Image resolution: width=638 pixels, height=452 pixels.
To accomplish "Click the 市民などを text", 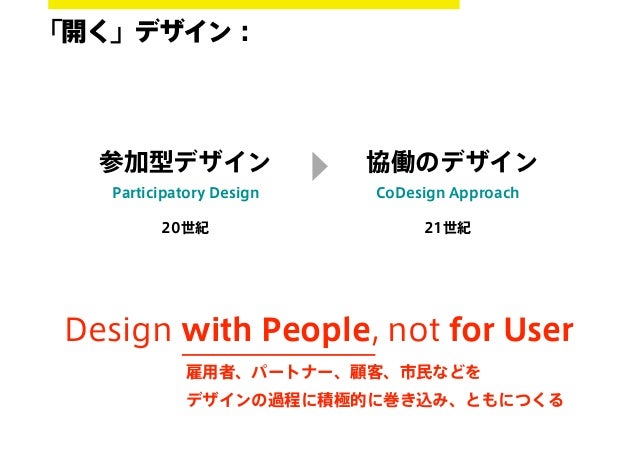I will [x=440, y=372].
